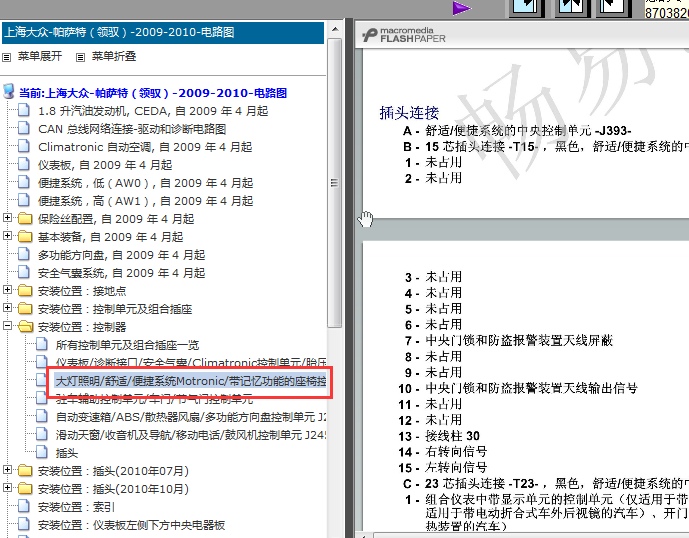Open 所有控制单元及组合插座一览 page
Screen dimensions: 689x538
127,345
